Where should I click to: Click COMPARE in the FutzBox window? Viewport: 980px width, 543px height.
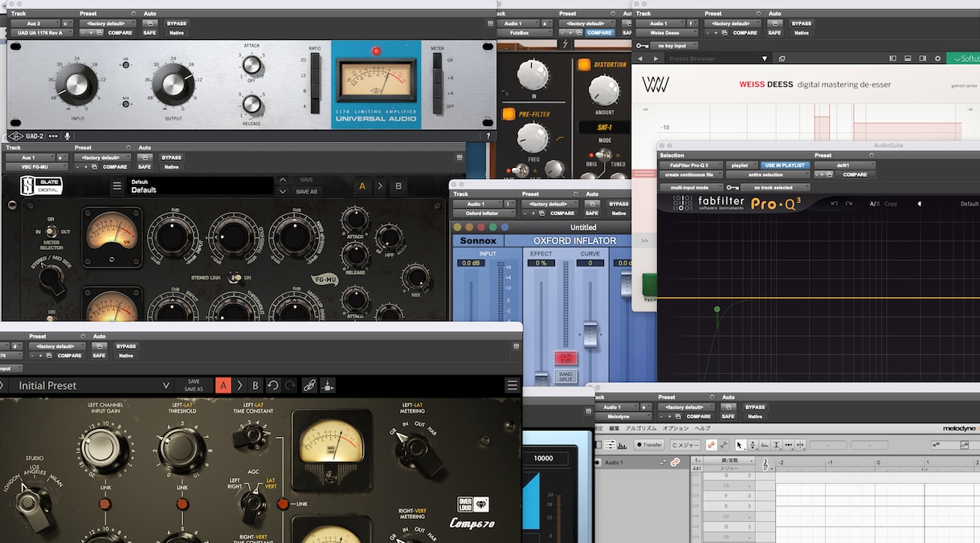(599, 33)
